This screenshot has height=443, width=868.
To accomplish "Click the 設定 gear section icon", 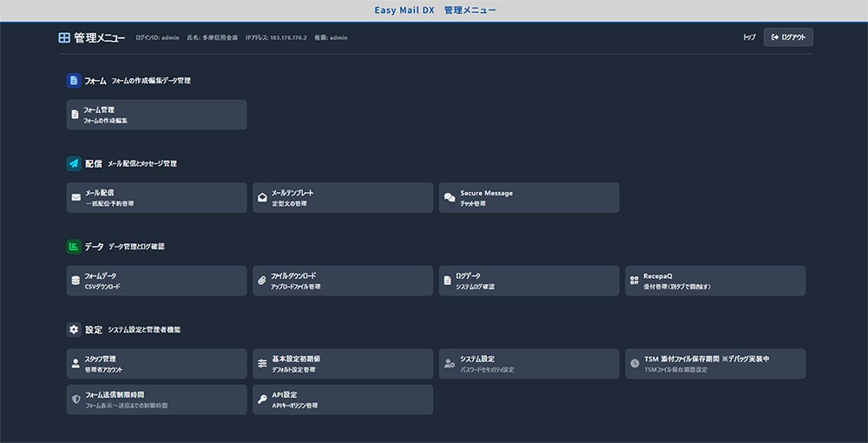I will click(74, 330).
